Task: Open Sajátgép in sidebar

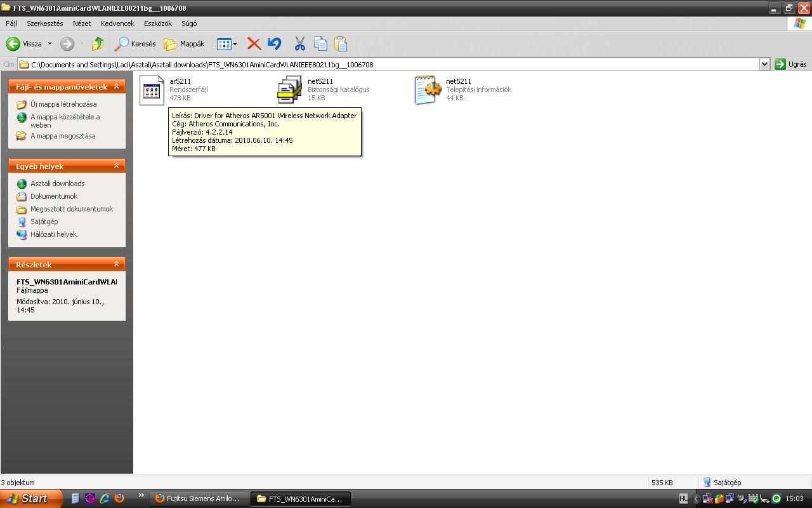Action: click(44, 222)
